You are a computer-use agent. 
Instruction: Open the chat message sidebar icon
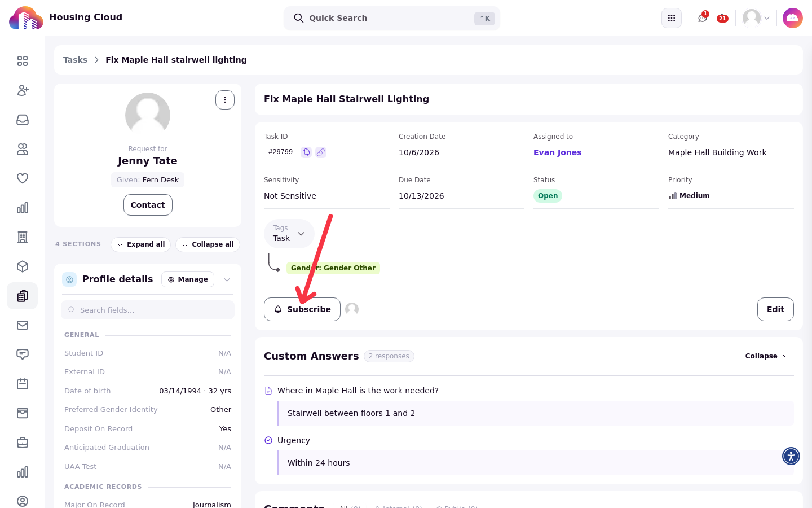[23, 354]
